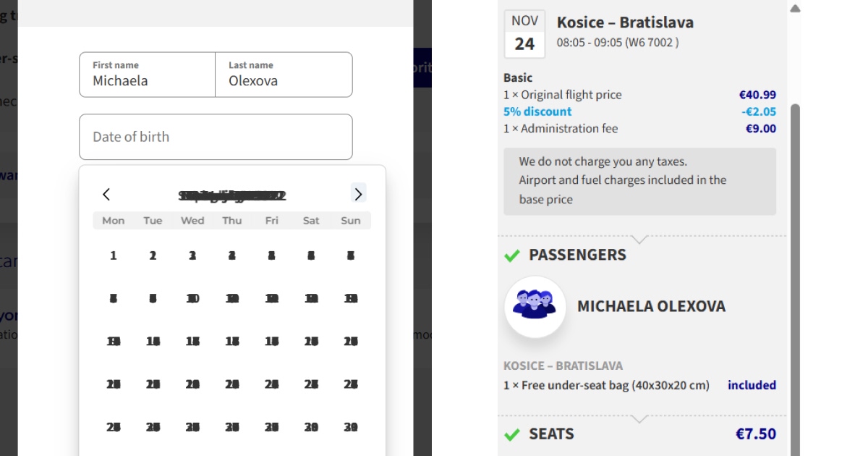The height and width of the screenshot is (456, 868).
Task: Open the calendar month and year title
Action: pyautogui.click(x=231, y=195)
